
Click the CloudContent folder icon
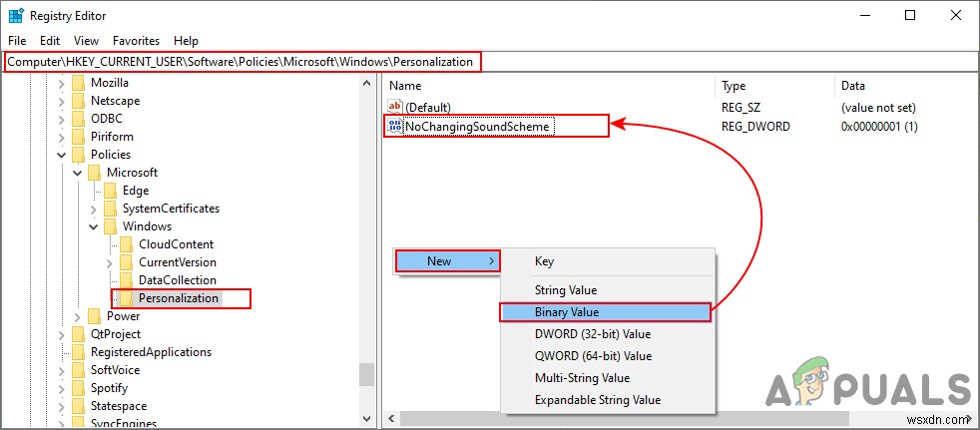[x=127, y=244]
